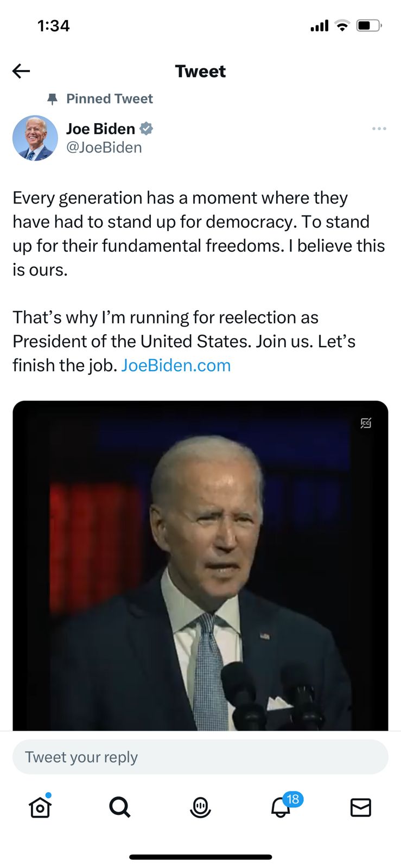Screen dimensions: 401x868
Task: Tap the battery icon in the status bar
Action: 368,25
